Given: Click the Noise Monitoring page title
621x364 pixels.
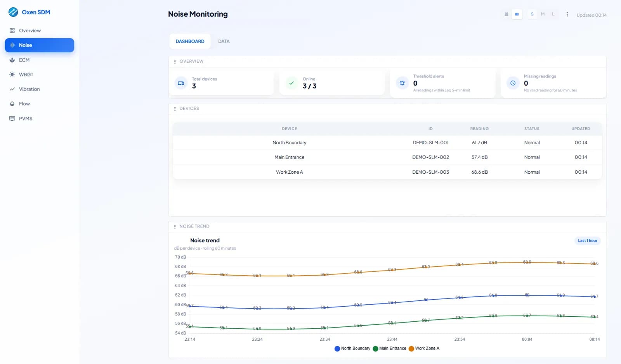Looking at the screenshot, I should (198, 14).
